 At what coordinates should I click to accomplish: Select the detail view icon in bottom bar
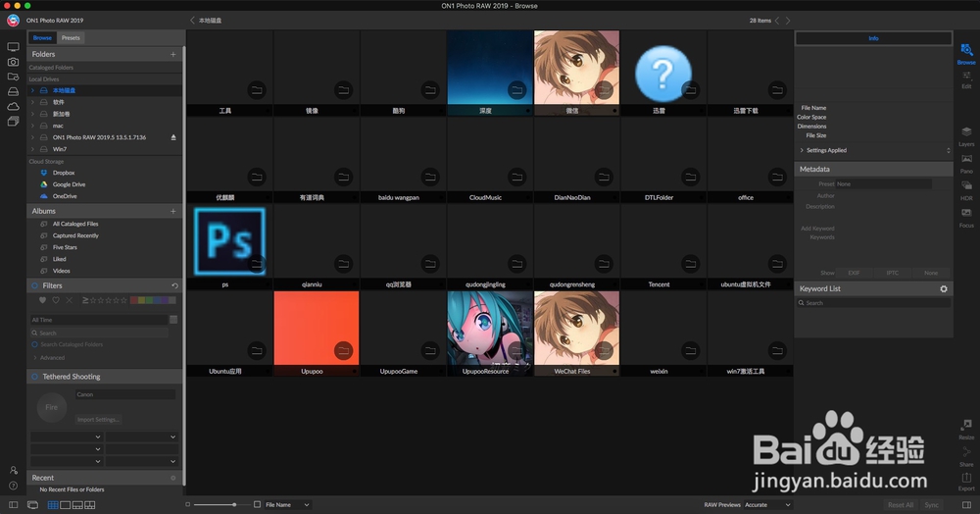point(65,504)
